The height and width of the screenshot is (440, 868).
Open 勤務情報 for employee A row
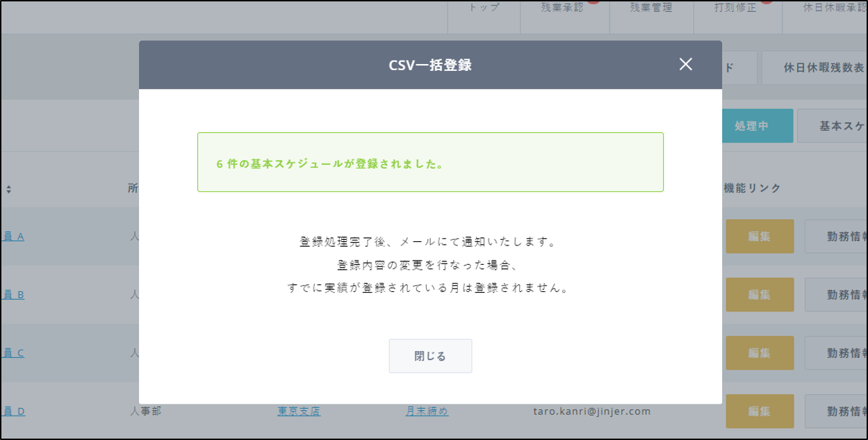pos(836,236)
